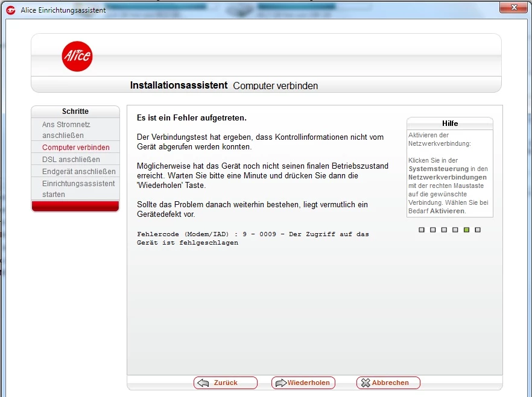The height and width of the screenshot is (397, 532).
Task: Click the Fehlercode error message text
Action: tap(253, 238)
